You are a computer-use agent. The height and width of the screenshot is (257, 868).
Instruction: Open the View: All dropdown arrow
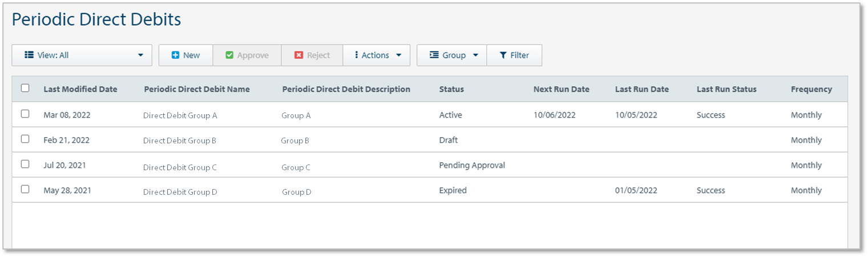[140, 55]
